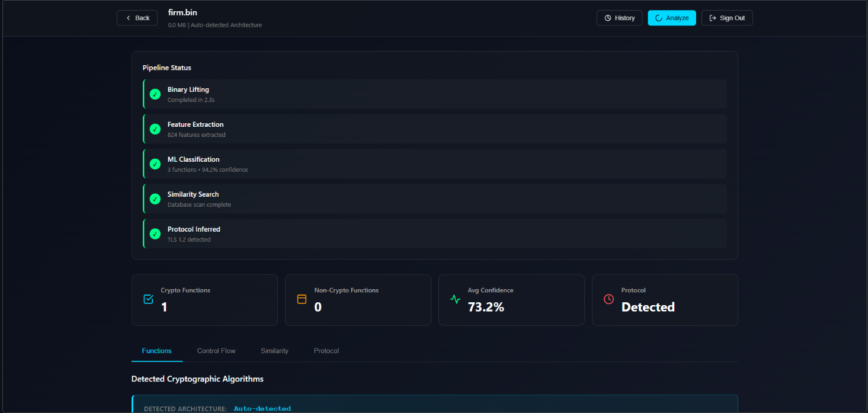Open the Similarity tab
The width and height of the screenshot is (868, 413).
coord(274,351)
